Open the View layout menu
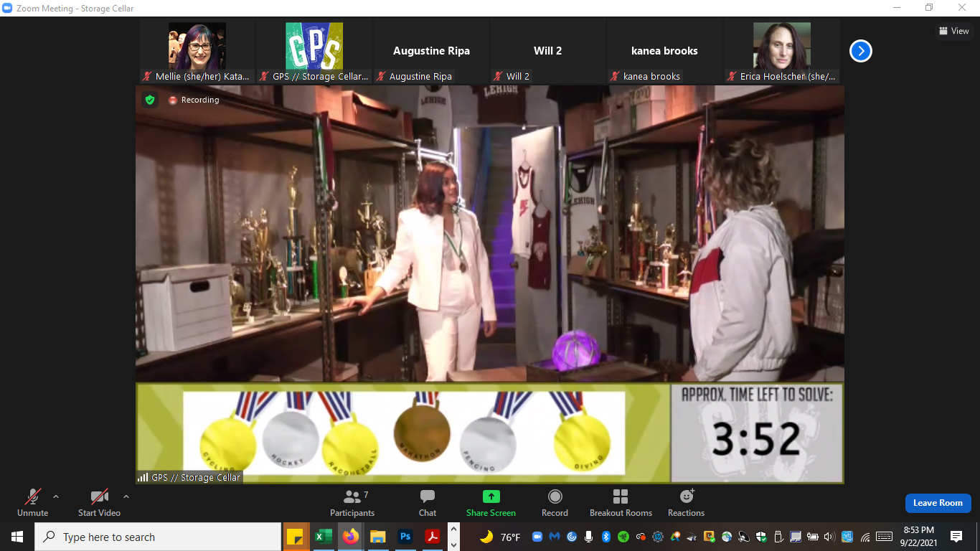Screen dimensions: 980x551 tap(953, 31)
